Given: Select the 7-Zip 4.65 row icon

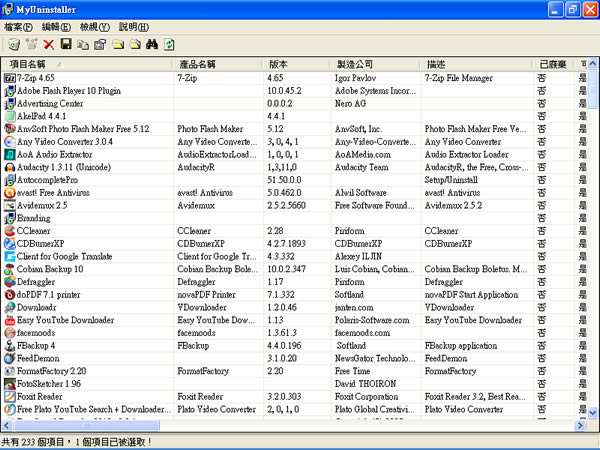Looking at the screenshot, I should tap(10, 78).
